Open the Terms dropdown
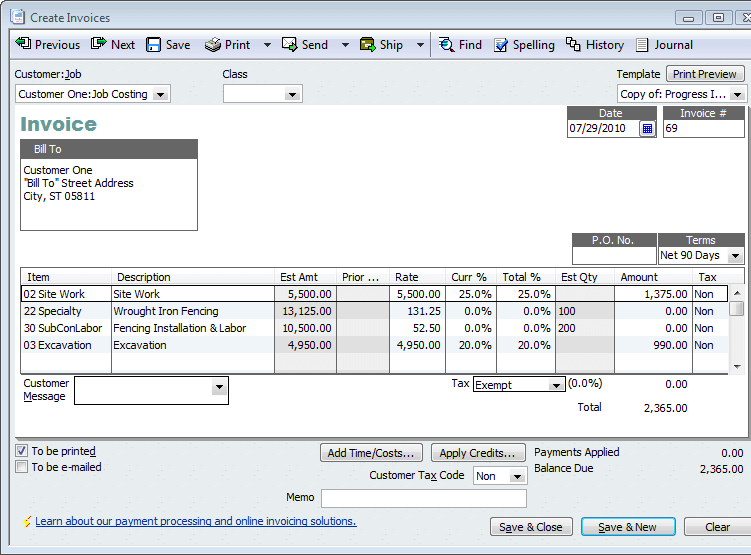Image resolution: width=751 pixels, height=555 pixels. 736,256
